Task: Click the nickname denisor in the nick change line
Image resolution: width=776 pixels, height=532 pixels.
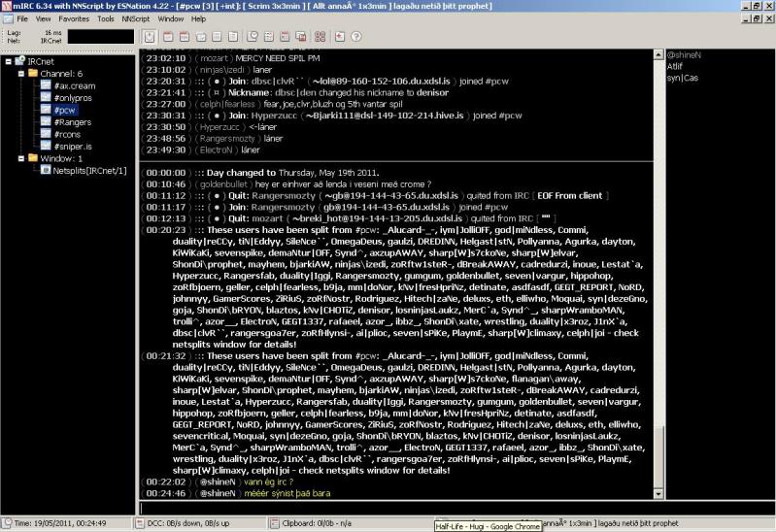Action: pyautogui.click(x=432, y=92)
